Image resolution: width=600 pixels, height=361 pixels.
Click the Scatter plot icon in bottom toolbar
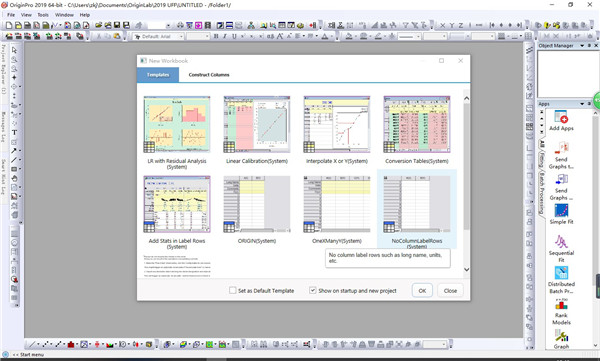(45, 344)
